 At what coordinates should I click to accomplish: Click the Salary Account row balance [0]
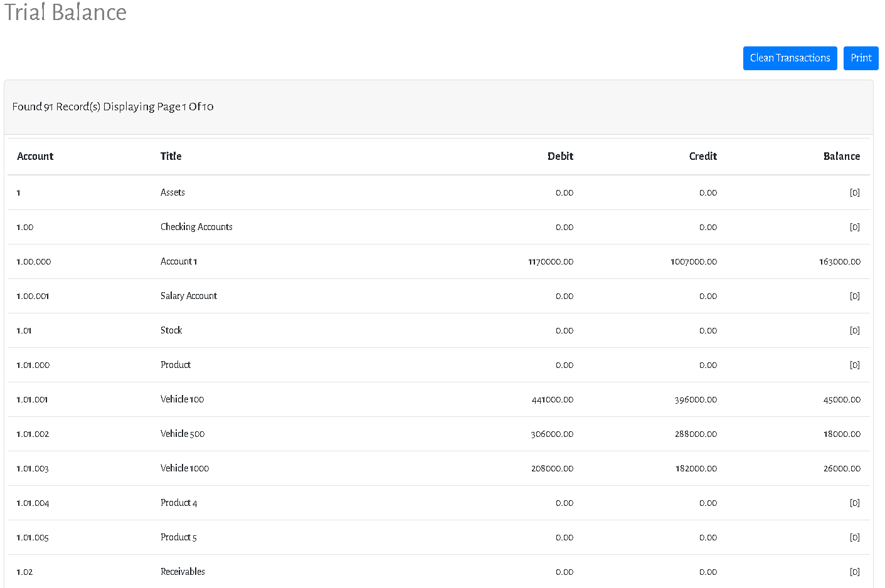pyautogui.click(x=855, y=296)
